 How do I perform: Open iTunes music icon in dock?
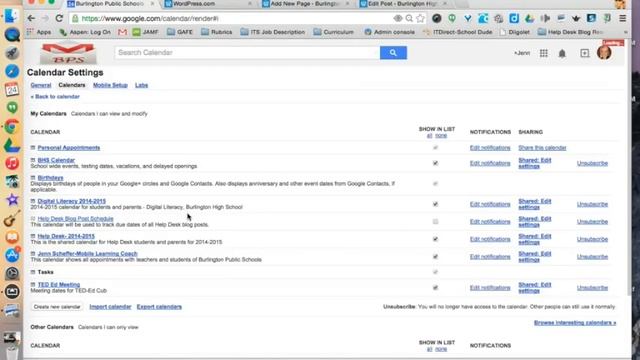(x=12, y=163)
